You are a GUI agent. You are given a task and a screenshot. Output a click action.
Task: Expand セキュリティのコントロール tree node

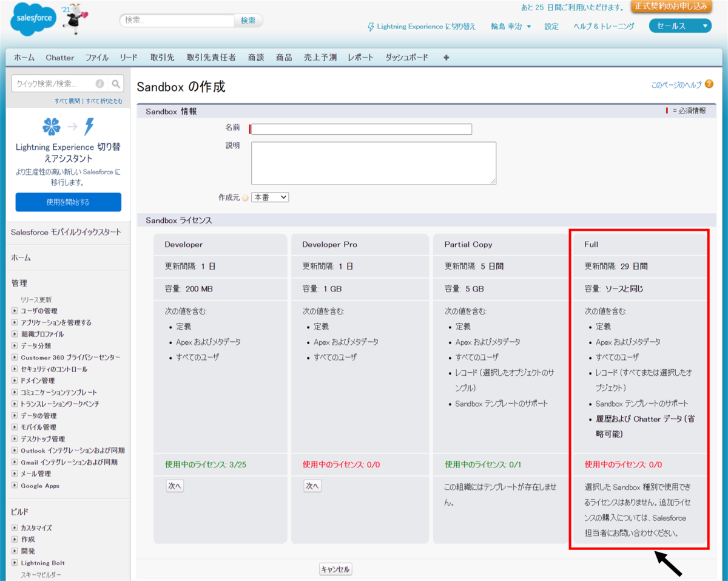[x=15, y=369]
